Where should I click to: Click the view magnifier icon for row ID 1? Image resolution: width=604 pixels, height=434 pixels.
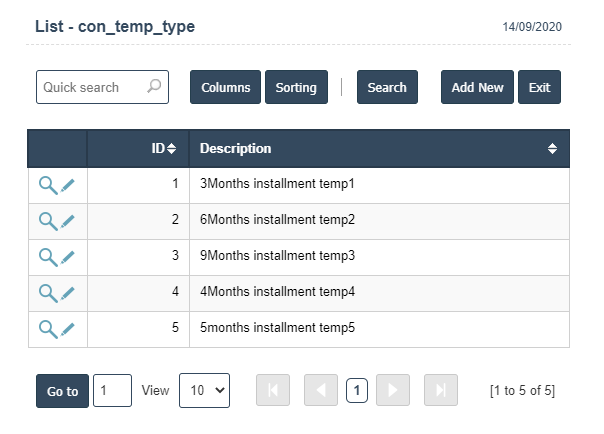tap(47, 185)
